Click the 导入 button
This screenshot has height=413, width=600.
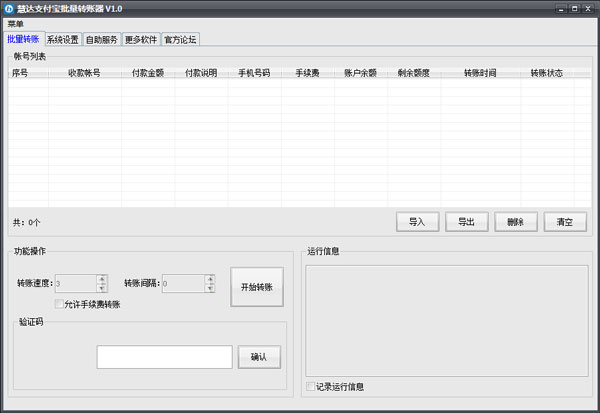pos(417,222)
